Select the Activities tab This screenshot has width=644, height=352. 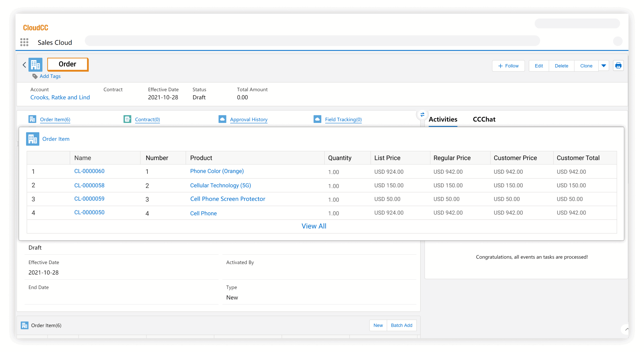click(x=442, y=119)
